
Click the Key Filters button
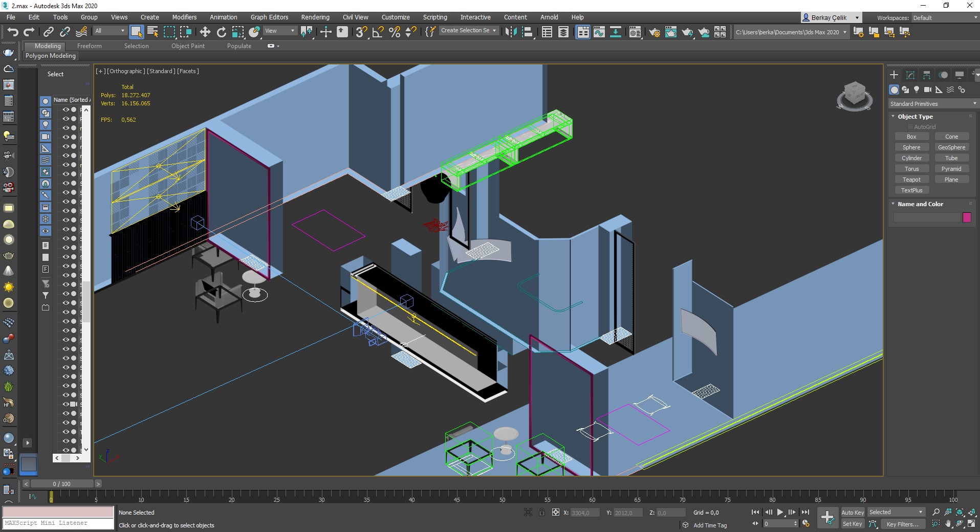(x=902, y=524)
